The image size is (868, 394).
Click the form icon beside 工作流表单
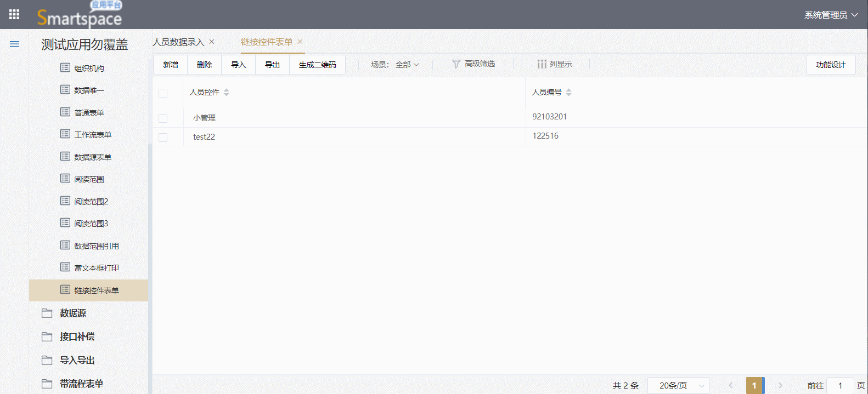65,134
